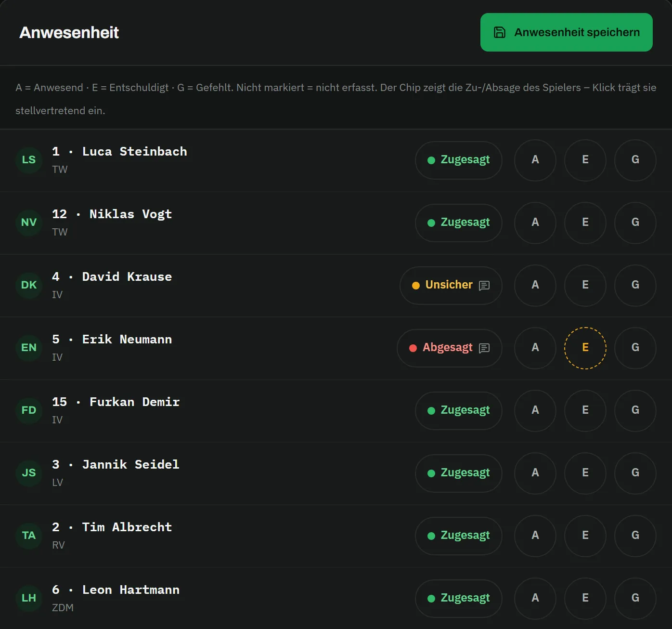The image size is (672, 629).
Task: Mark Luca Steinbach as absent (G)
Action: pyautogui.click(x=635, y=160)
